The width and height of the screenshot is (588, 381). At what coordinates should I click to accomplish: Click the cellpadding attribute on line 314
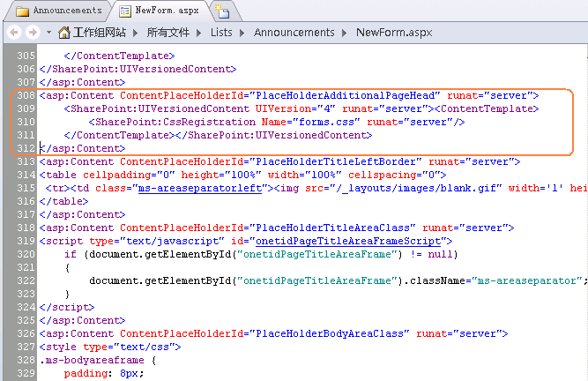(116, 175)
